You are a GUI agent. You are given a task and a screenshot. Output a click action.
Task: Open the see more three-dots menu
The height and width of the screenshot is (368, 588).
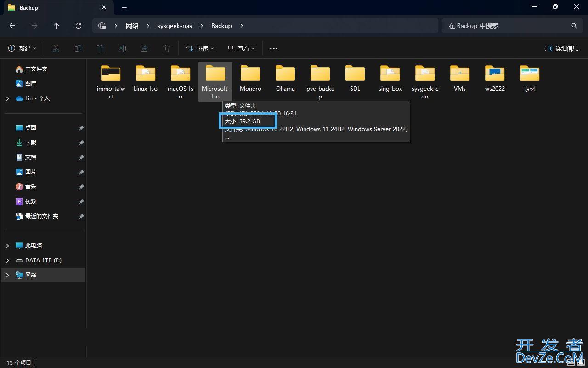[274, 48]
